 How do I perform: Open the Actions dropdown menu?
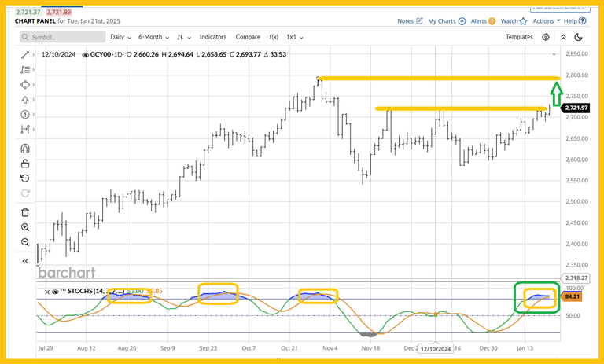547,21
